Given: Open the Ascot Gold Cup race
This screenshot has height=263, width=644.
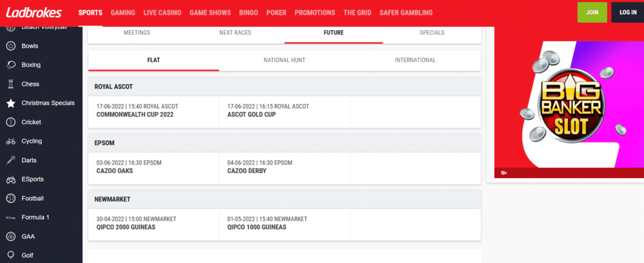Looking at the screenshot, I should point(284,111).
